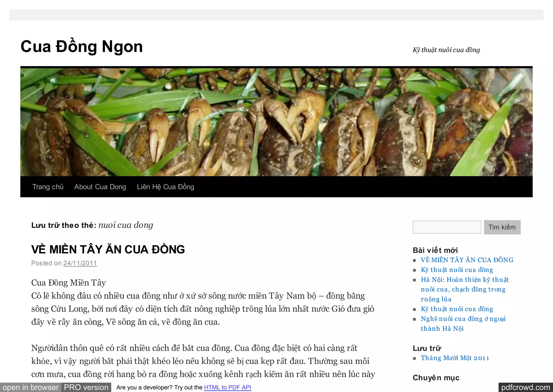
Task: Follow the HTML to PDF API link
Action: (x=228, y=387)
